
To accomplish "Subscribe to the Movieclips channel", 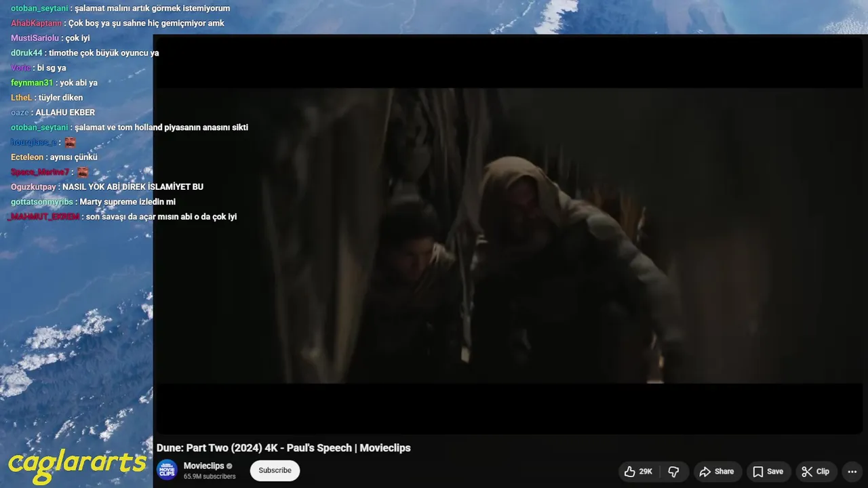I will click(275, 470).
